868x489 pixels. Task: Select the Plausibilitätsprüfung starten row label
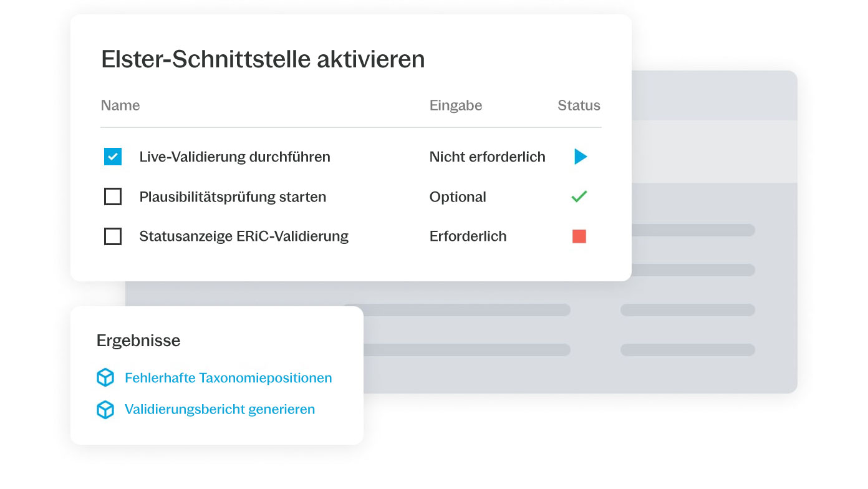(x=233, y=197)
